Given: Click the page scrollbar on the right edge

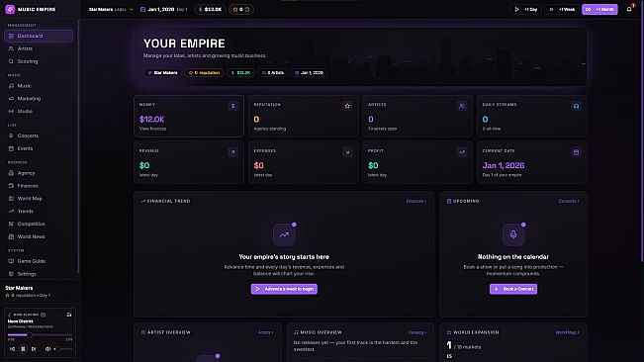Looking at the screenshot, I should coord(642,132).
